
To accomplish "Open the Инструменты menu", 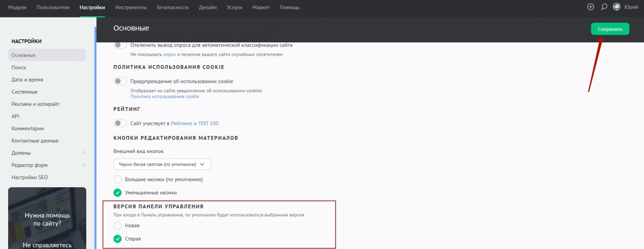I will (131, 7).
